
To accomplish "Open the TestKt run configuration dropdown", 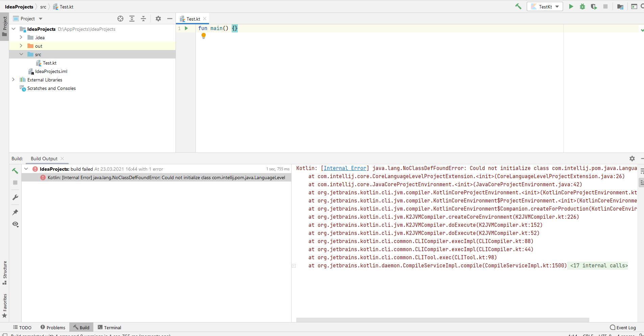I will (x=545, y=6).
